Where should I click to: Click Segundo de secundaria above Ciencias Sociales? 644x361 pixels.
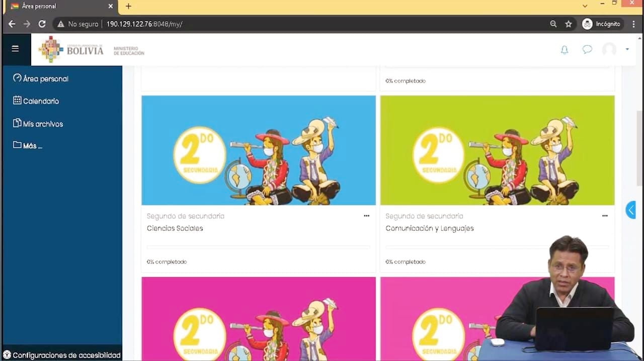186,216
